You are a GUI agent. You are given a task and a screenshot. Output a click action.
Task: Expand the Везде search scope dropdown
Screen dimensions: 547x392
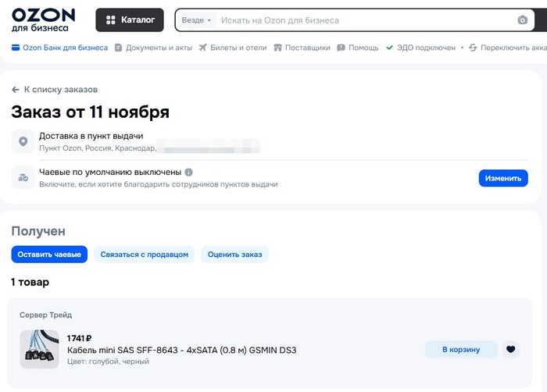196,20
